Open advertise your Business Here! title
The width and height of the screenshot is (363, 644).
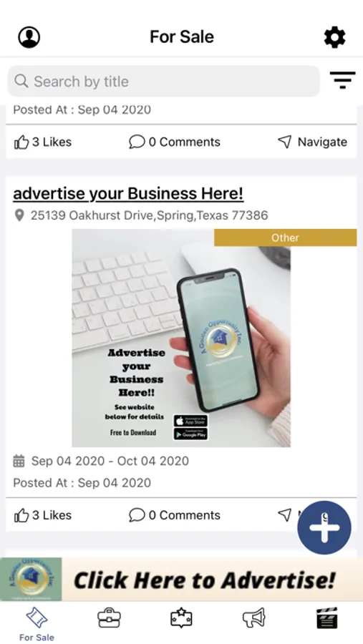coord(128,193)
